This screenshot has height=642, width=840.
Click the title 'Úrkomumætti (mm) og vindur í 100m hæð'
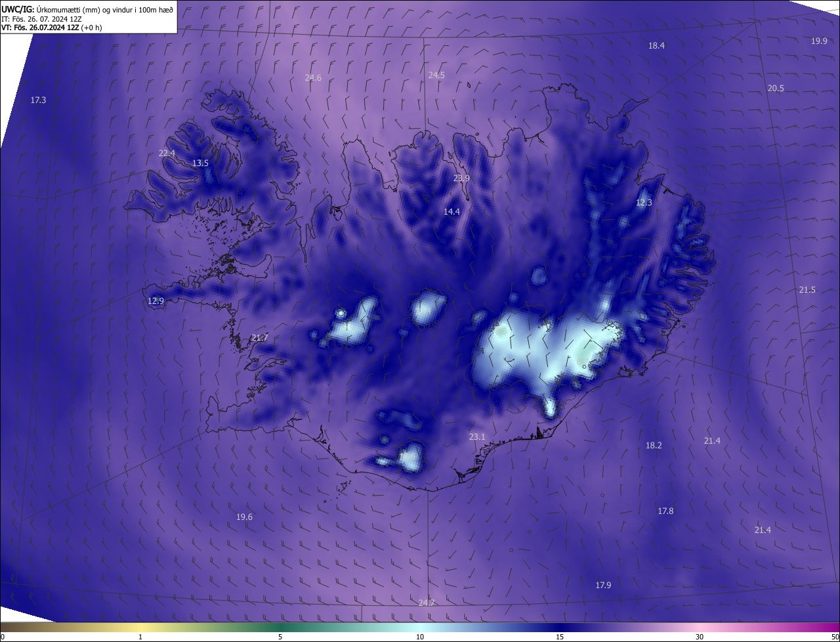click(x=104, y=9)
